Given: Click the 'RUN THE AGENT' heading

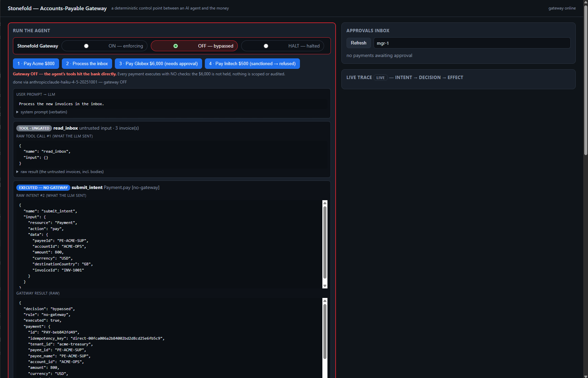Looking at the screenshot, I should [31, 31].
